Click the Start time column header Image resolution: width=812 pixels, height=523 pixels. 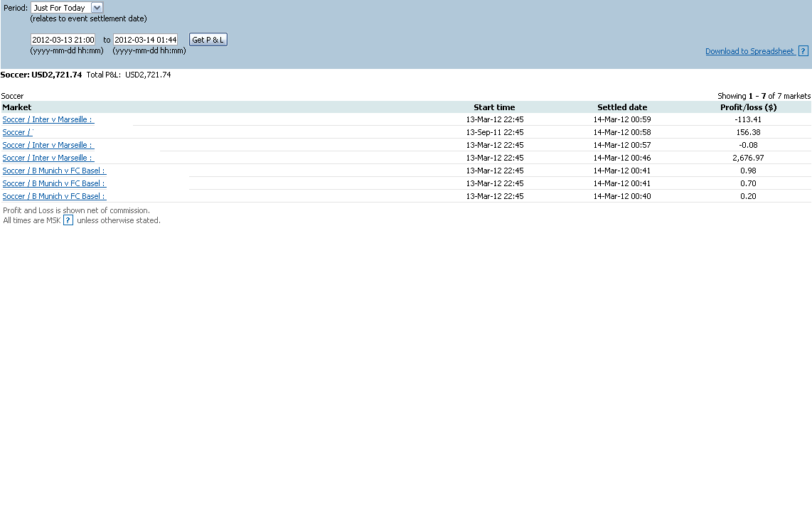click(x=495, y=107)
